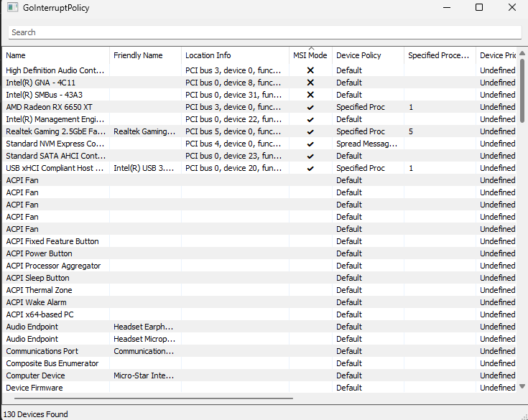The width and height of the screenshot is (528, 420).
Task: Sort by the Name column header
Action: point(56,55)
